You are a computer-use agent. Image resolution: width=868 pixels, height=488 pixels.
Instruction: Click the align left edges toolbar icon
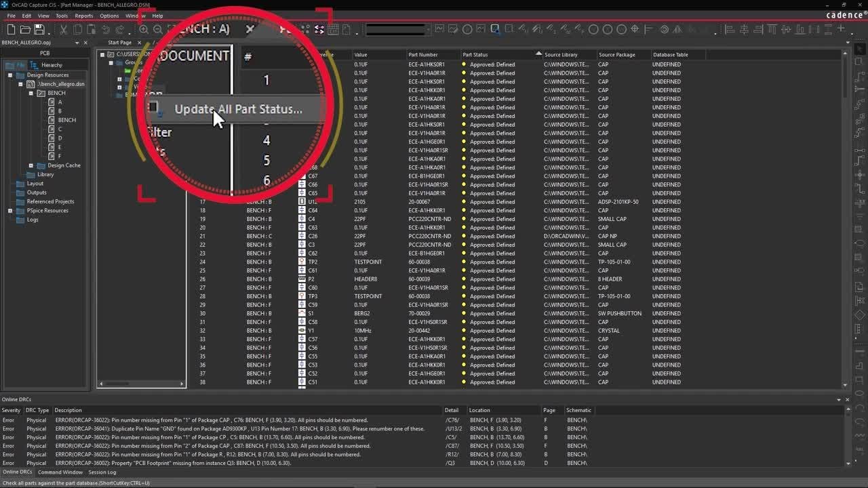coord(730,29)
